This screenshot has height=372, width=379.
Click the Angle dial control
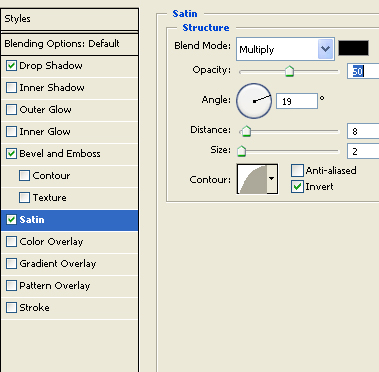(x=254, y=101)
